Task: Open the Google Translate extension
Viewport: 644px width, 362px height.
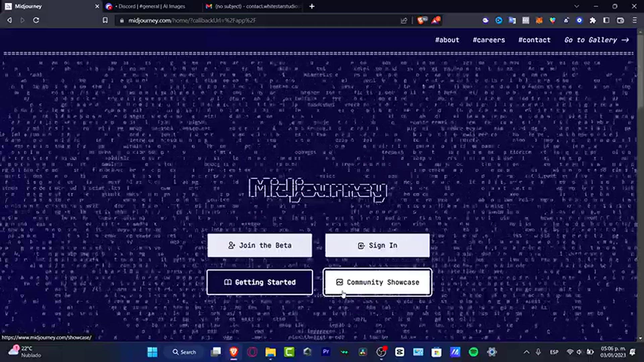Action: 512,20
